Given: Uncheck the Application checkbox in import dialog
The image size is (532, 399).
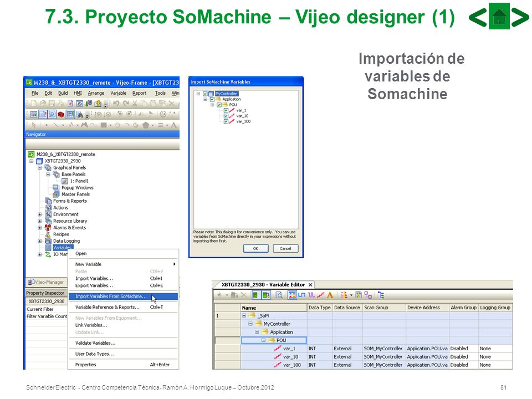Looking at the screenshot, I should pyautogui.click(x=212, y=99).
